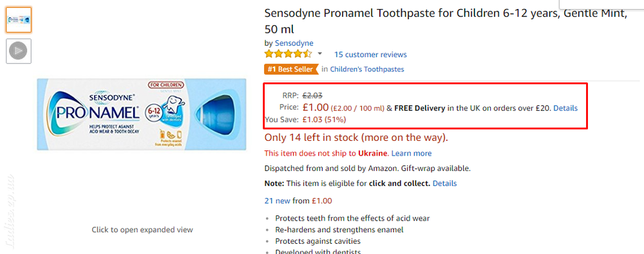This screenshot has height=254, width=644.
Task: Select the product image thumbnail
Action: [x=19, y=20]
